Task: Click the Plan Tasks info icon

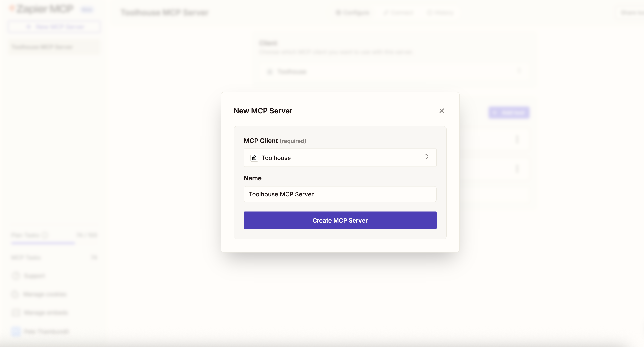Action: 45,235
